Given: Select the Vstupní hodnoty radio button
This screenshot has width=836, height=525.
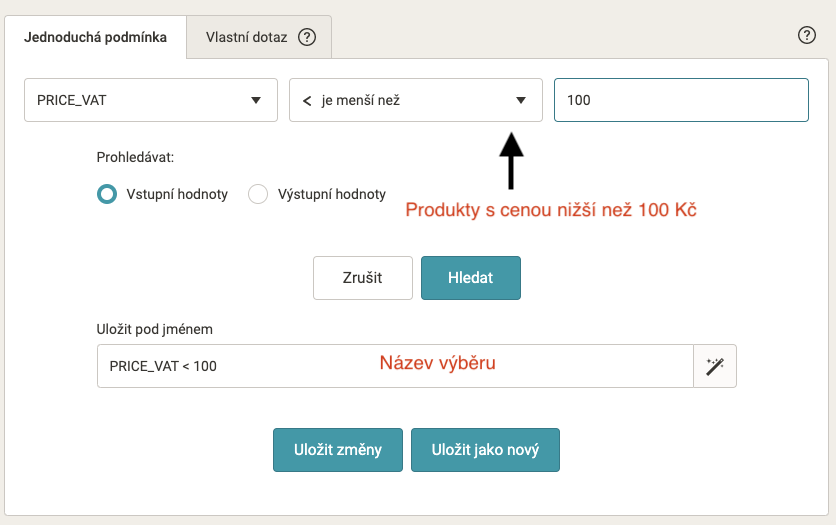Looking at the screenshot, I should click(x=107, y=194).
